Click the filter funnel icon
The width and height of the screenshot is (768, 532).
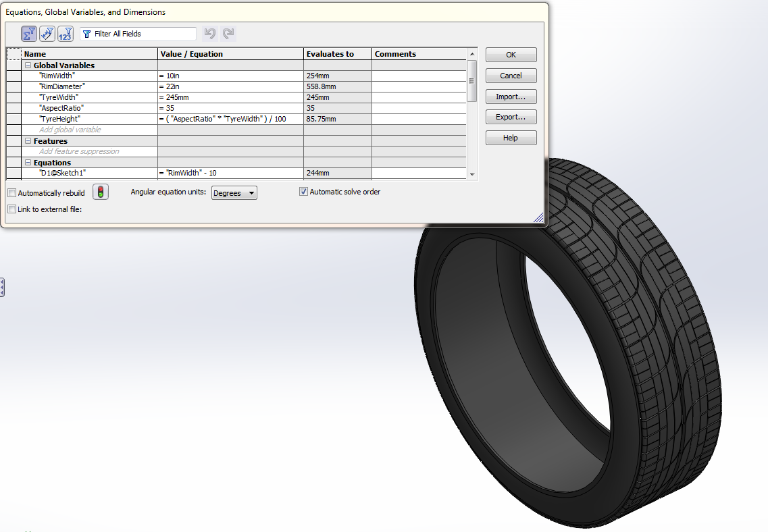(86, 34)
